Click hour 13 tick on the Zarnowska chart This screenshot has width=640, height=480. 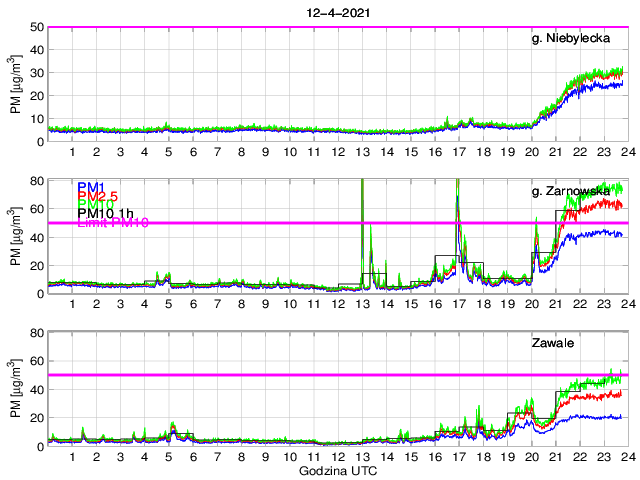point(362,304)
